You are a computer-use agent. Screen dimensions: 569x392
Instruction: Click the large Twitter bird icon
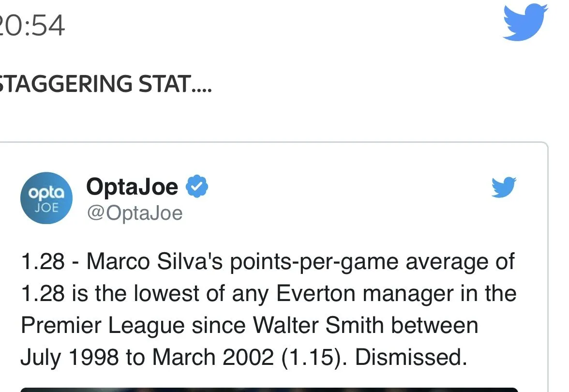tap(524, 22)
